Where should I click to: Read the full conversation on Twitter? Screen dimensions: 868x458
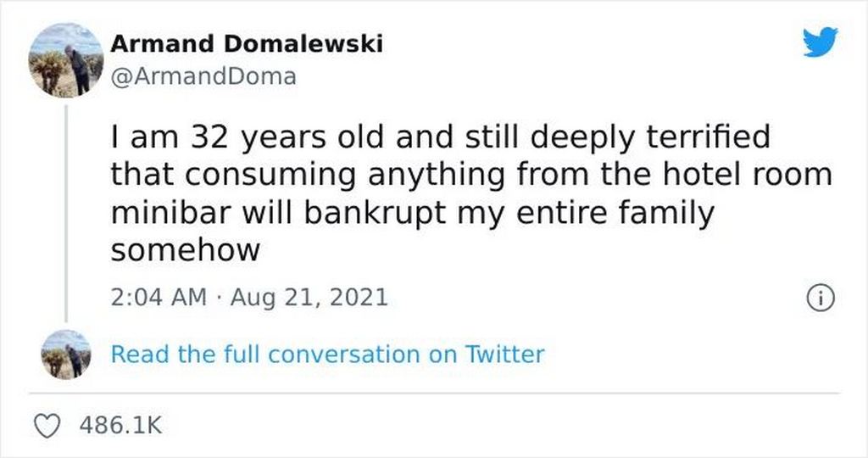(x=327, y=354)
